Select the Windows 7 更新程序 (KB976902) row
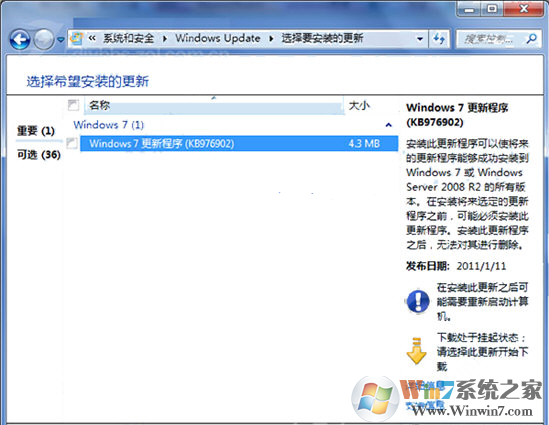Screen dimensions: 549x425 coord(239,144)
